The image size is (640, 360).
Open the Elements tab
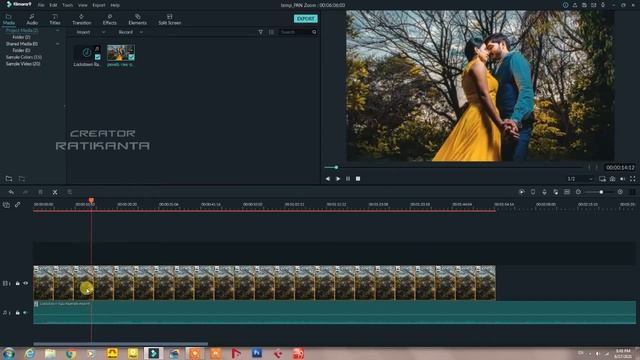pyautogui.click(x=138, y=19)
